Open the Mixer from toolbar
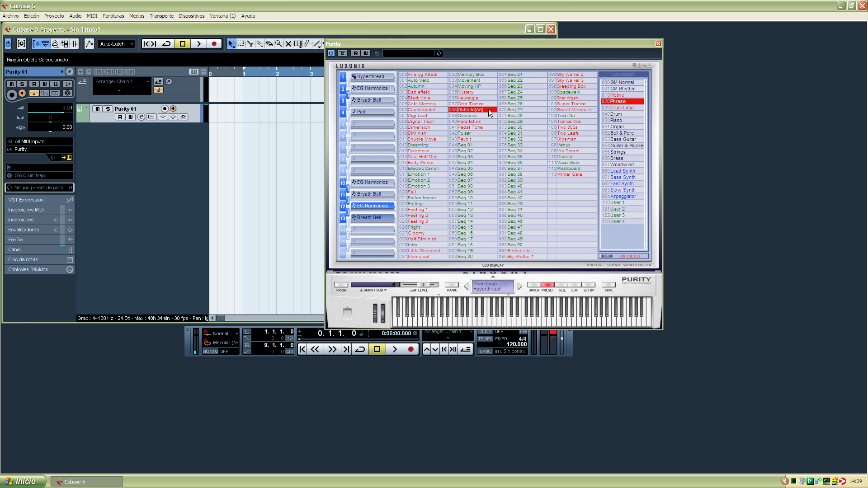 point(75,44)
